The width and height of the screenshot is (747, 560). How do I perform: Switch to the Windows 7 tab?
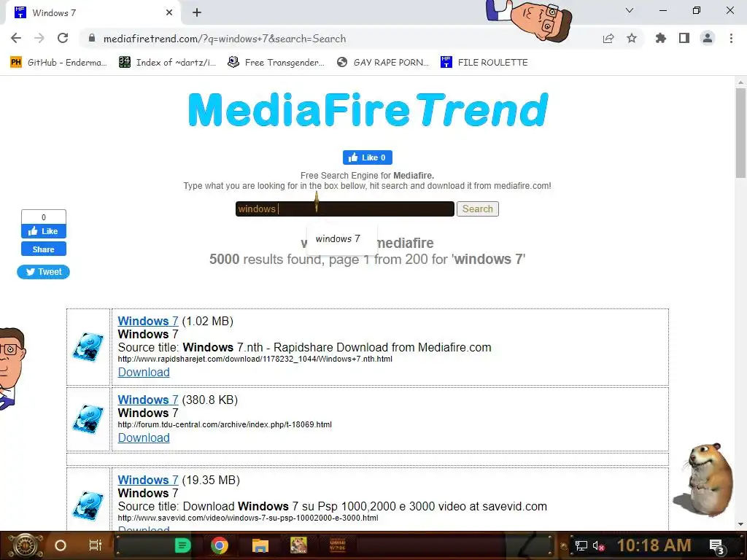point(93,13)
